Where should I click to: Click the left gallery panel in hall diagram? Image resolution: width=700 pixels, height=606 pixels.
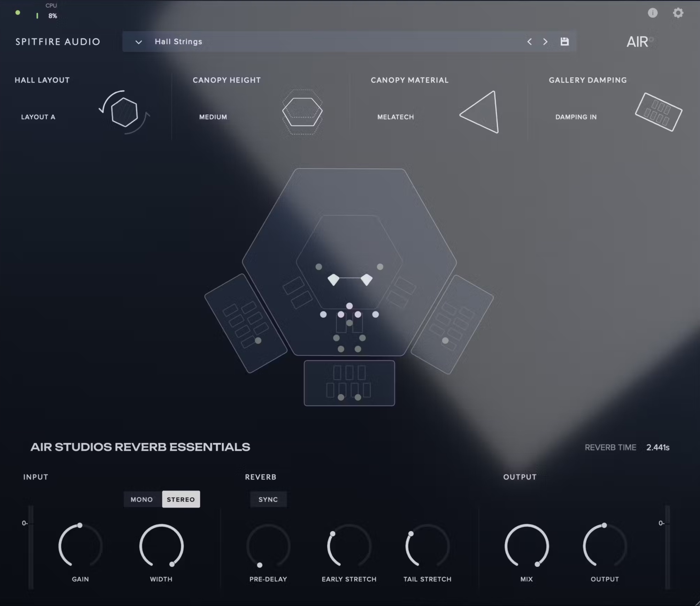click(246, 323)
